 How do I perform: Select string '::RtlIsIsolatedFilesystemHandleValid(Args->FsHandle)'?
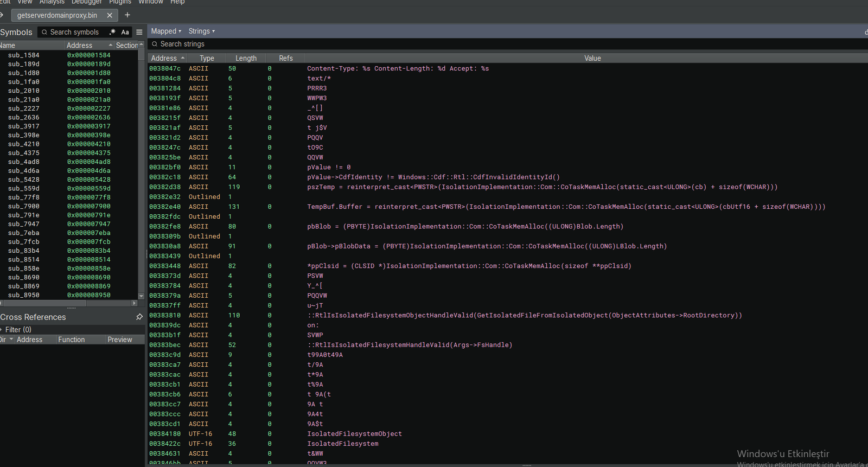410,345
